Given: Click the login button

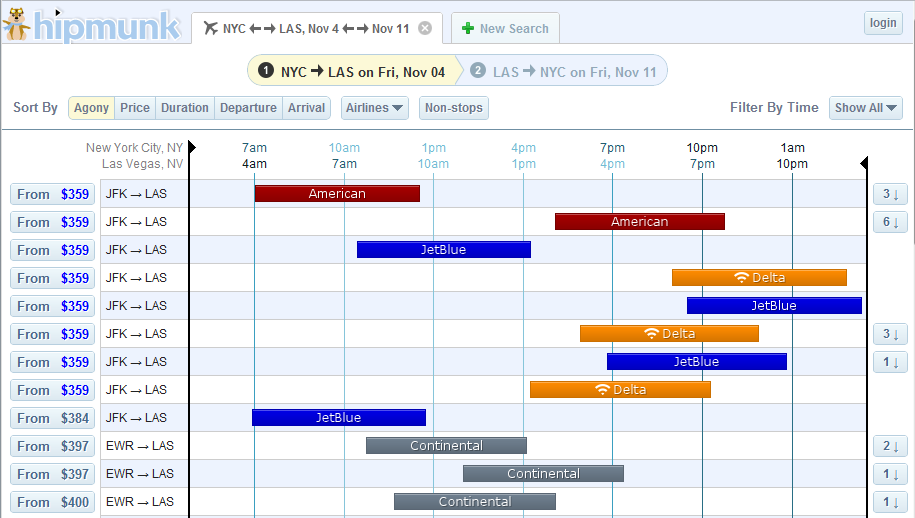Looking at the screenshot, I should click(x=883, y=23).
